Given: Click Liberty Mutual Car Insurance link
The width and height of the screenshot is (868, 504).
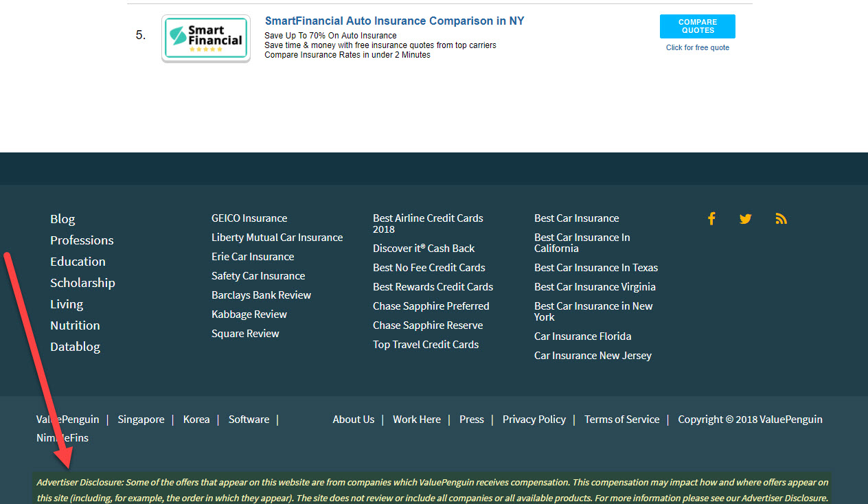Looking at the screenshot, I should (277, 238).
